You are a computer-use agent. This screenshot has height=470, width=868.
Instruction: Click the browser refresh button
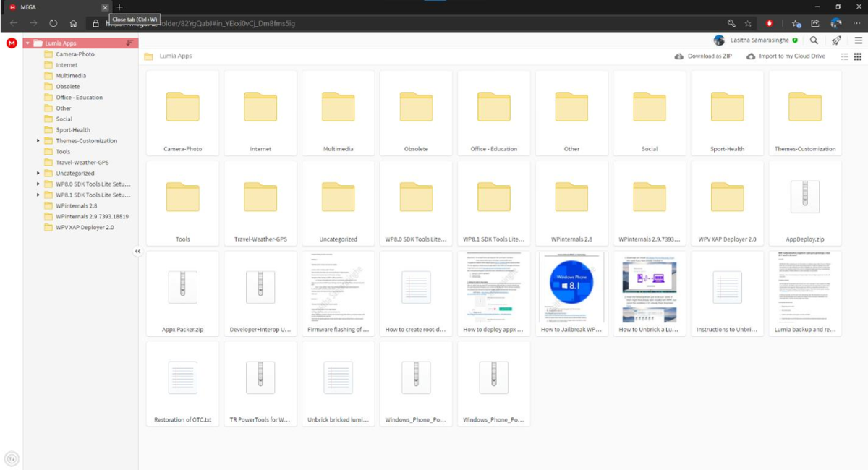tap(54, 23)
